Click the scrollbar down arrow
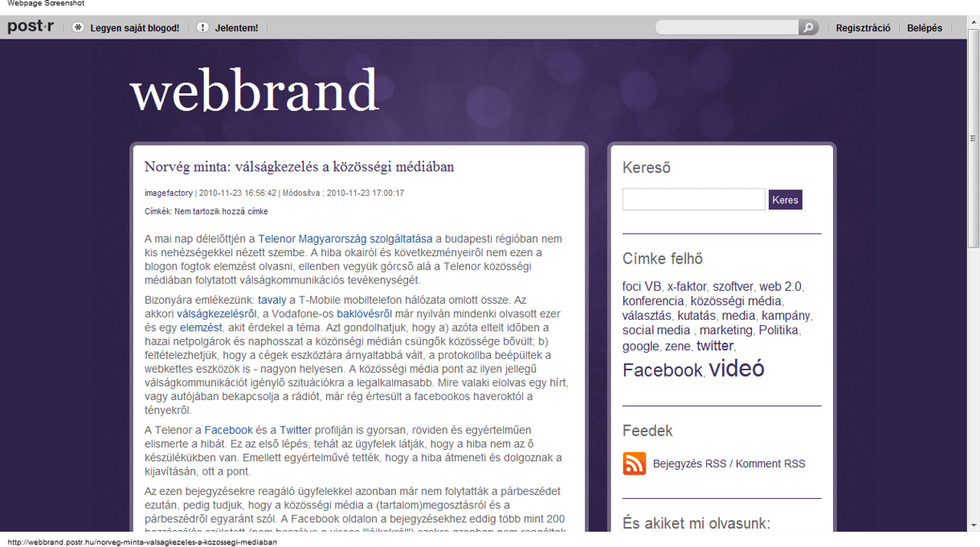This screenshot has width=980, height=547. tap(974, 526)
